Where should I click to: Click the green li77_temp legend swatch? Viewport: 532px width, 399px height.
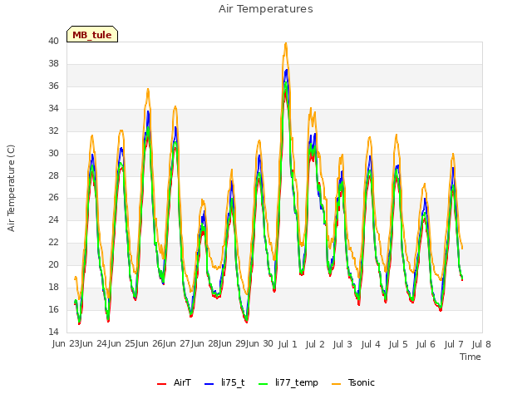click(x=264, y=384)
